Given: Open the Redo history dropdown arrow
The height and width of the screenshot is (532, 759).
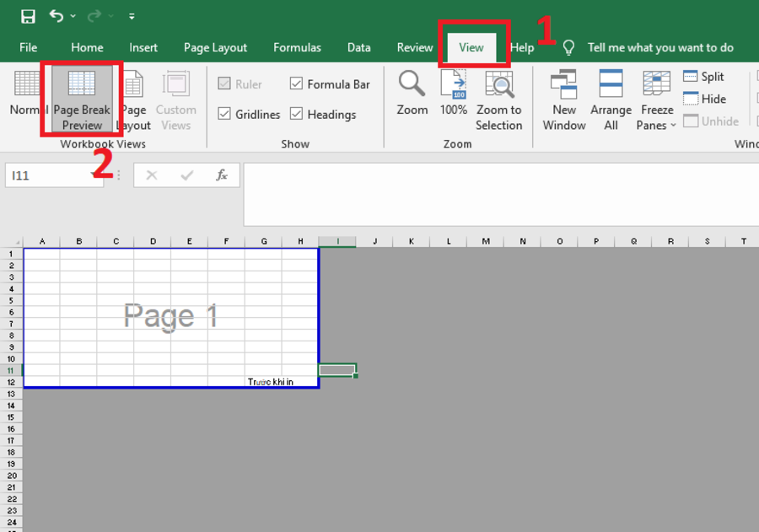Looking at the screenshot, I should pyautogui.click(x=110, y=16).
